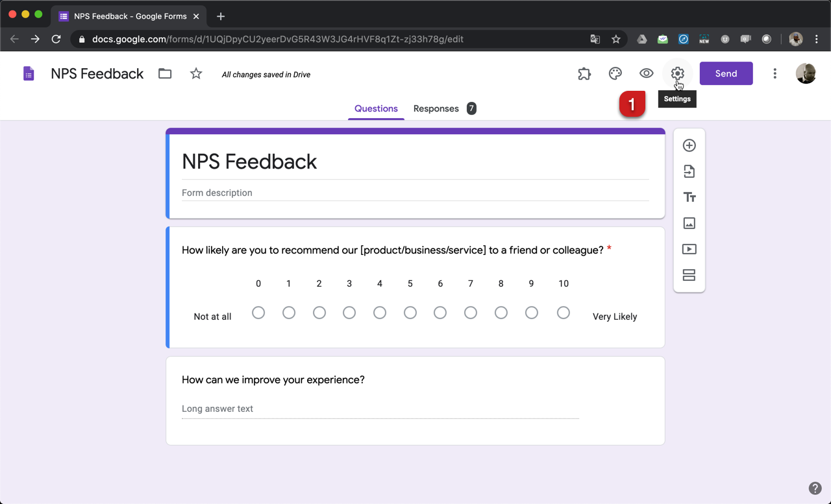
Task: Click the Import questions icon
Action: 689,171
